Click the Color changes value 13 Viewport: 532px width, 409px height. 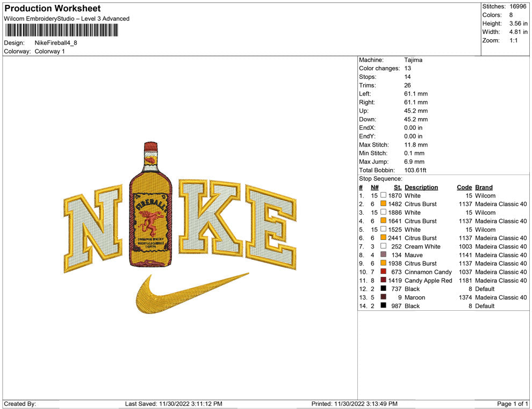coord(407,69)
